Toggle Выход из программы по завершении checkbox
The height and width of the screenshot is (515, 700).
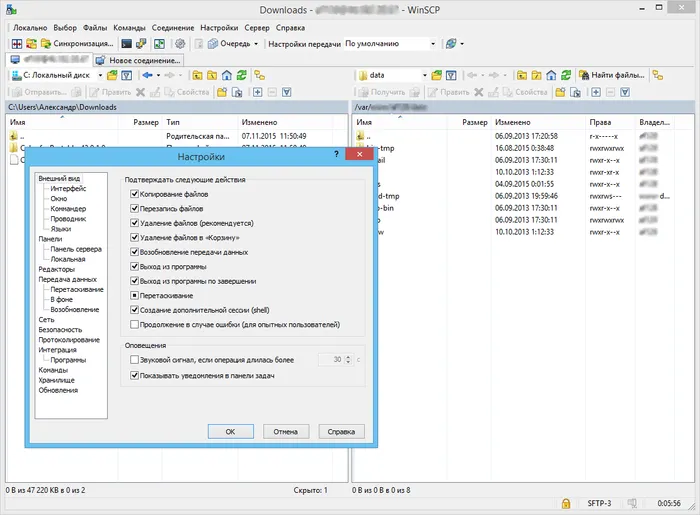(134, 281)
